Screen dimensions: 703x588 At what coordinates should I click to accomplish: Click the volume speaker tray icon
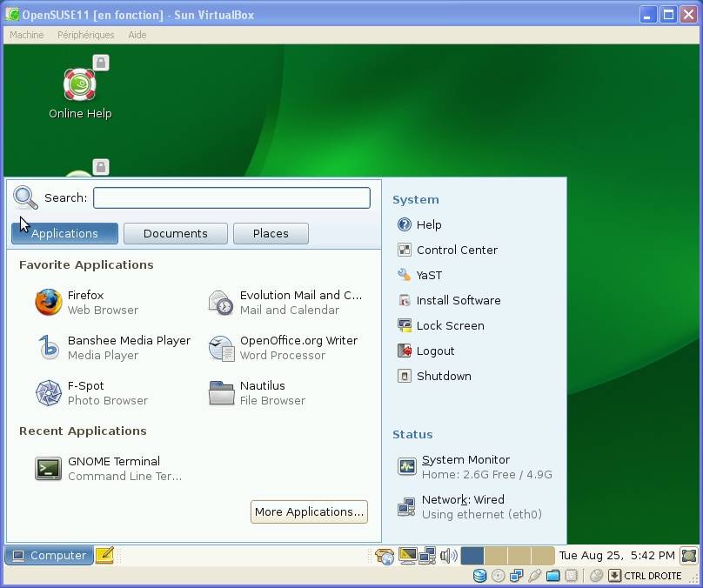448,556
